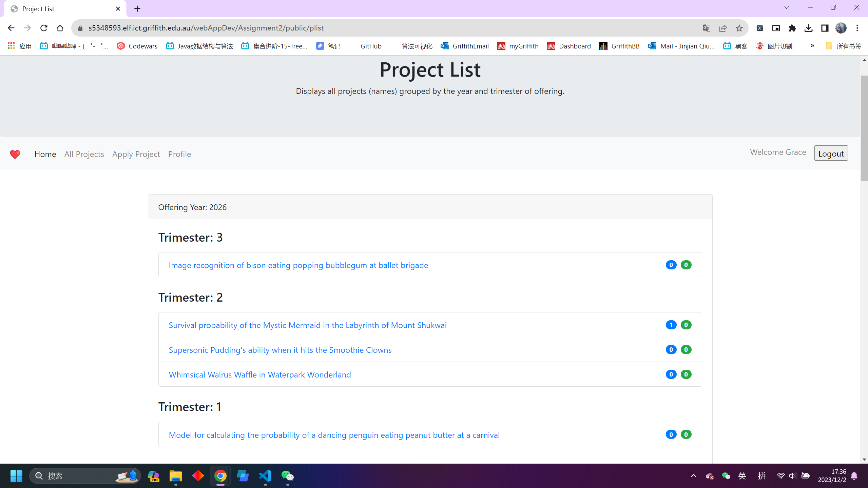
Task: Click Survival Probability Mystic Mermaid project link
Action: tap(308, 325)
